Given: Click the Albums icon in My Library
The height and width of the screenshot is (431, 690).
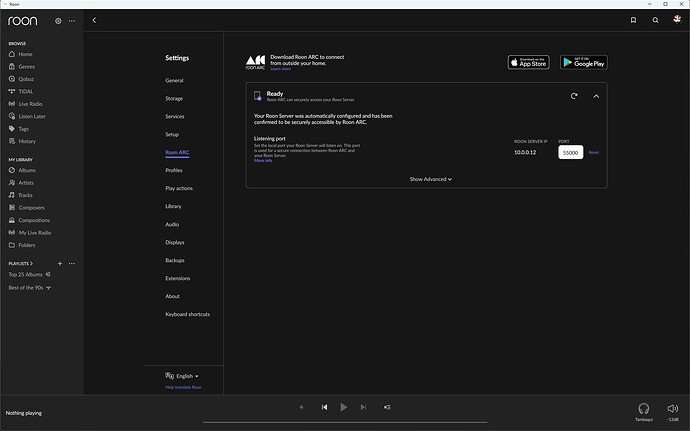Looking at the screenshot, I should (x=12, y=170).
